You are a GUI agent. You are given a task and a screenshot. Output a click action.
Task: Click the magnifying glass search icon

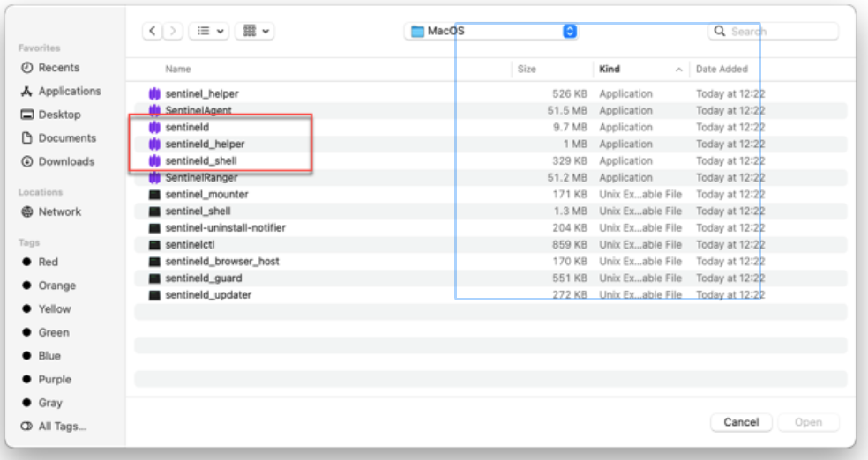click(720, 31)
